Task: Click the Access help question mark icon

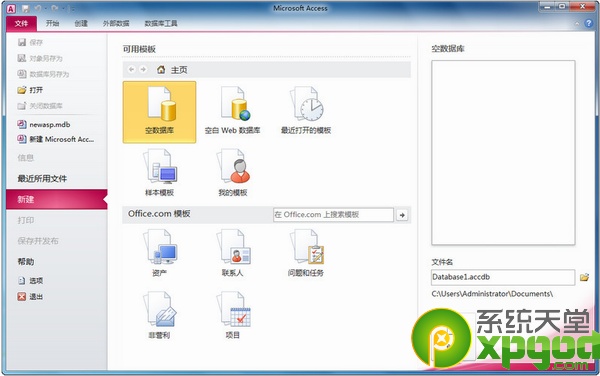Action: pos(589,23)
